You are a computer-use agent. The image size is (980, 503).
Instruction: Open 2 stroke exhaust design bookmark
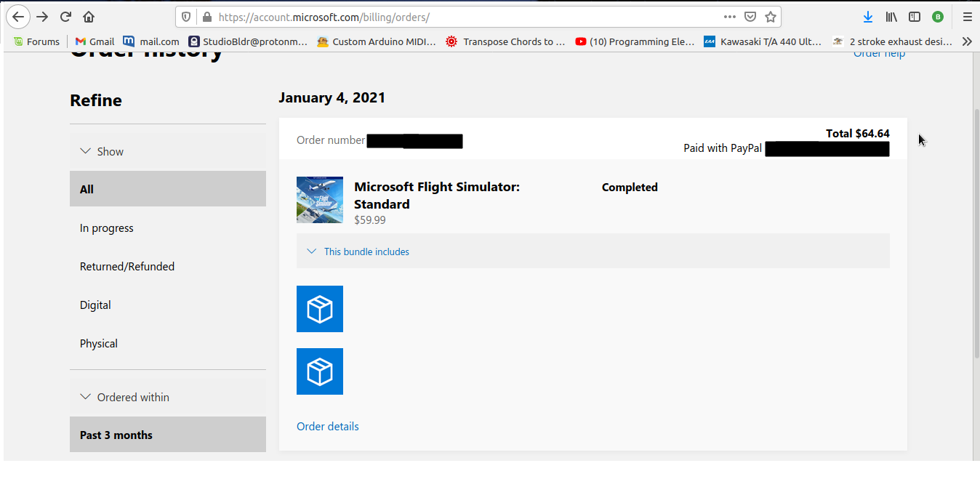coord(893,41)
